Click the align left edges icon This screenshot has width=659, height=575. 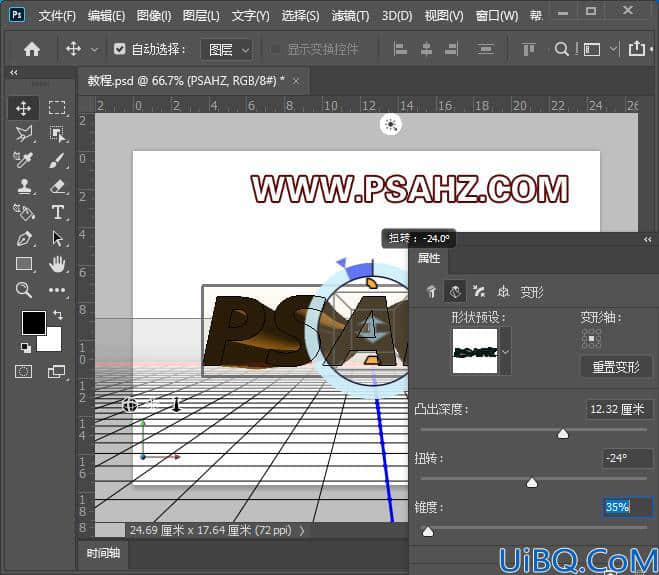click(x=400, y=49)
